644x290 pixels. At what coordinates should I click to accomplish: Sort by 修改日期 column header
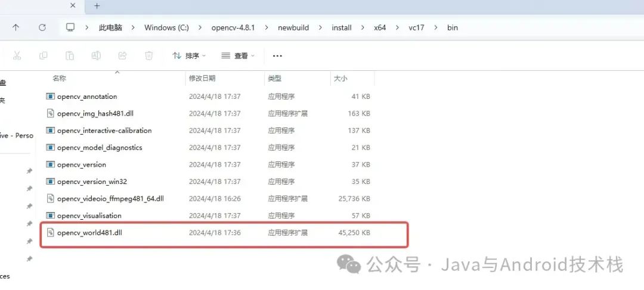pos(202,79)
